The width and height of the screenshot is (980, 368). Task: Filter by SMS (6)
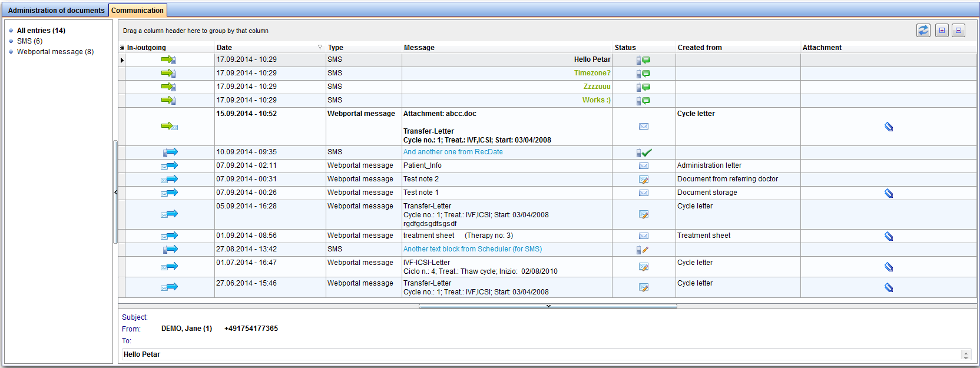coord(29,41)
